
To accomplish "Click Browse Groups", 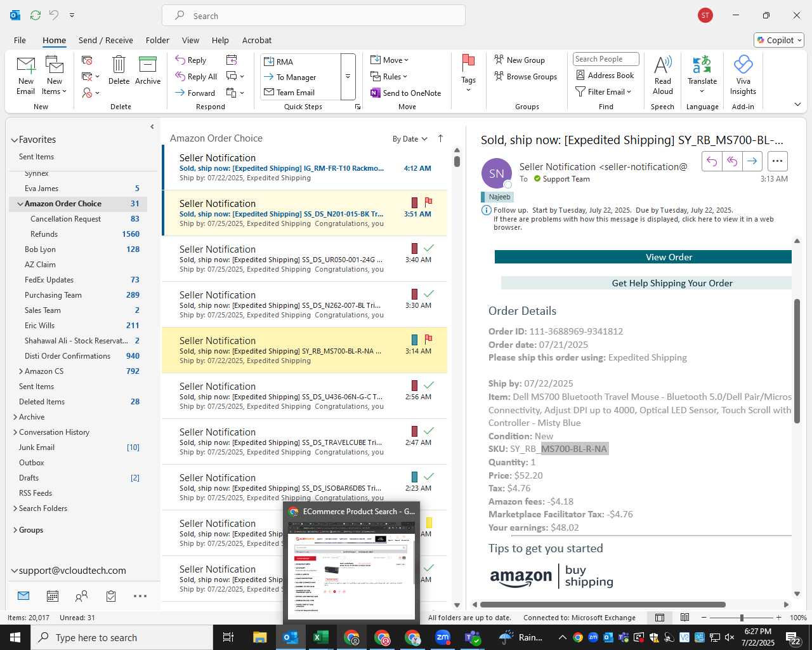I will (x=525, y=77).
